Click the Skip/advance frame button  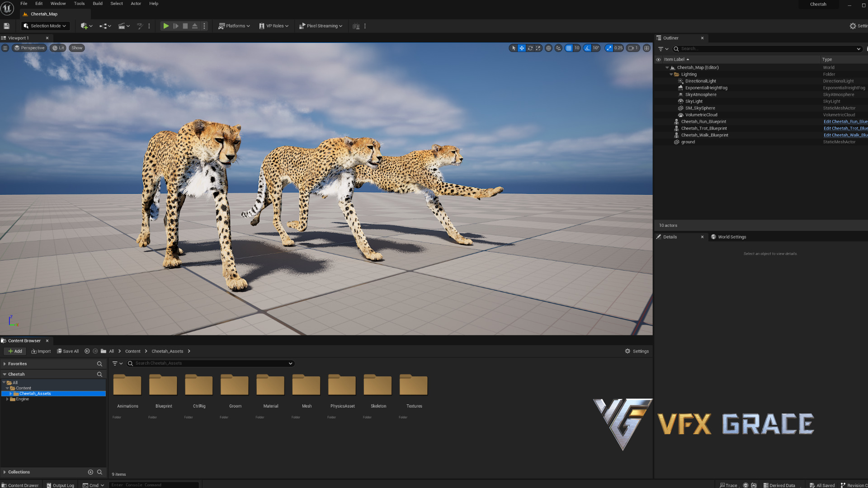(x=176, y=26)
